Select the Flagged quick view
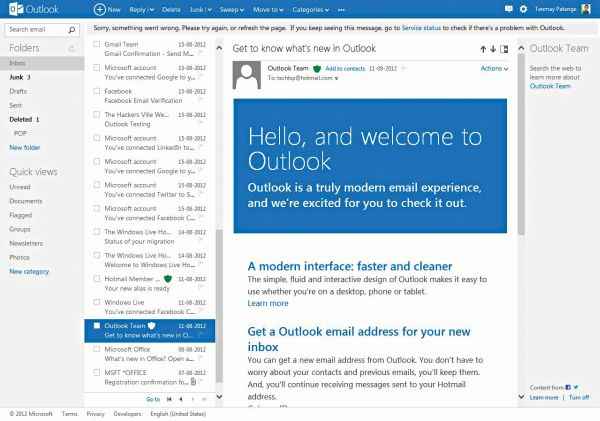The height and width of the screenshot is (421, 600). tap(21, 215)
